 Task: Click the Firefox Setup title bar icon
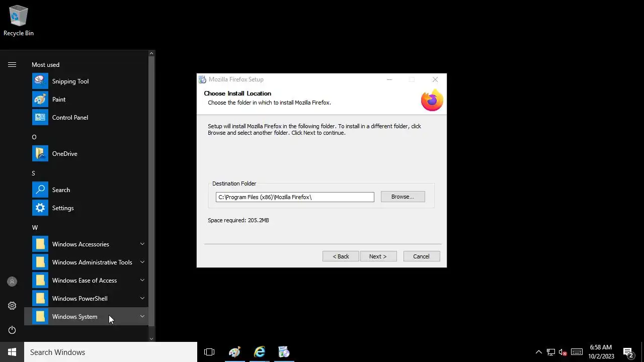tap(202, 79)
